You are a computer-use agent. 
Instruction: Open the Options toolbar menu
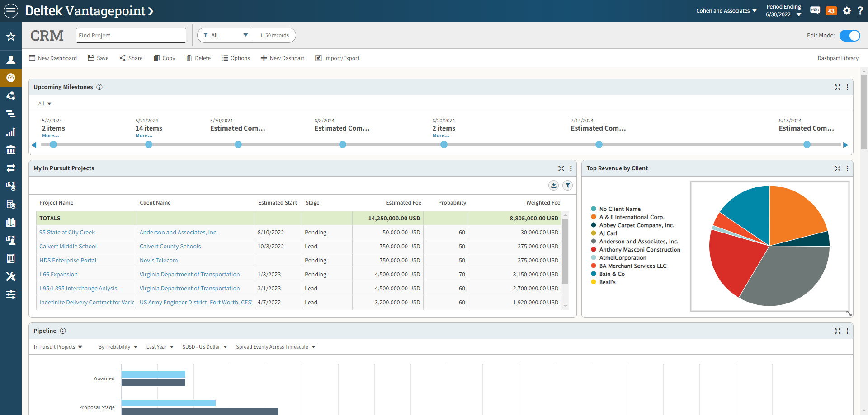[x=236, y=58]
